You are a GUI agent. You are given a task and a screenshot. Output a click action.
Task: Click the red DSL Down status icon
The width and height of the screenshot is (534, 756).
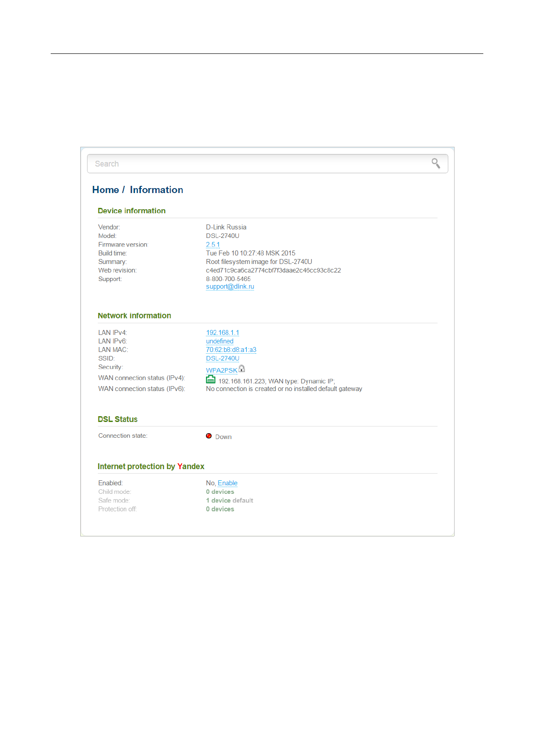(209, 436)
